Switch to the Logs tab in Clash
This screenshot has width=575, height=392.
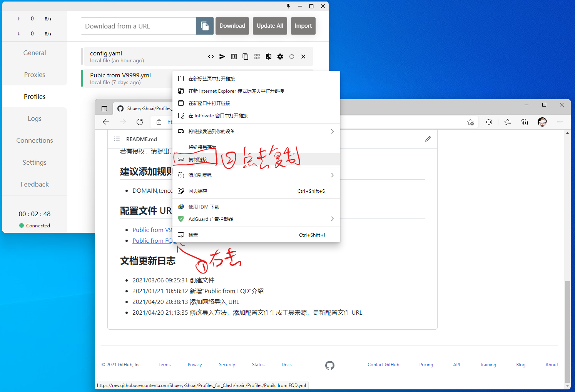[35, 118]
